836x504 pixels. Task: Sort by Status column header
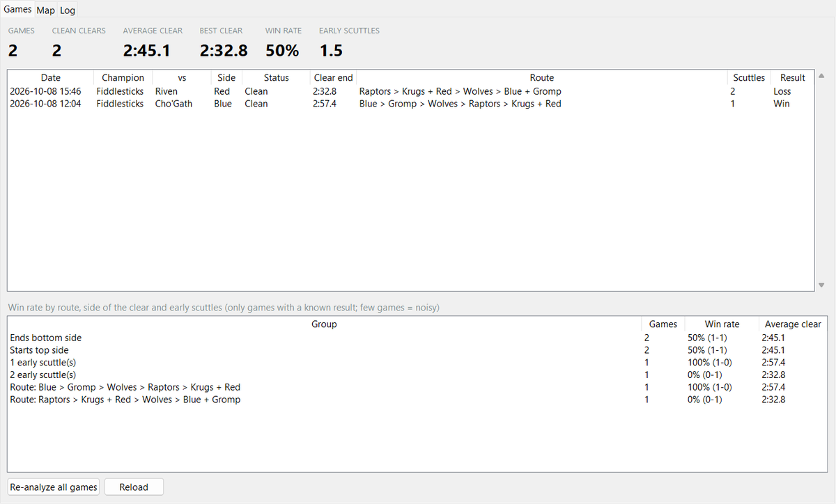[x=276, y=78]
